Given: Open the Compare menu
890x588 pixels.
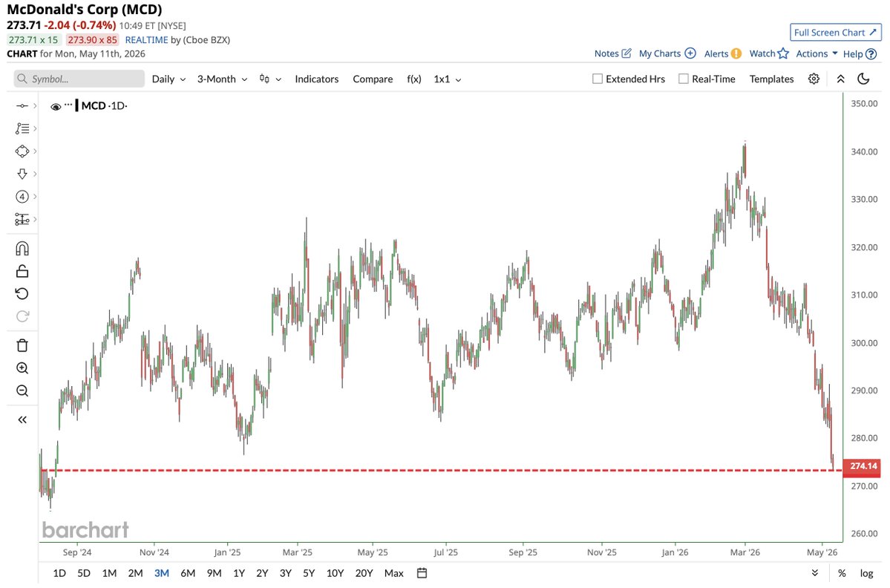Looking at the screenshot, I should point(373,79).
